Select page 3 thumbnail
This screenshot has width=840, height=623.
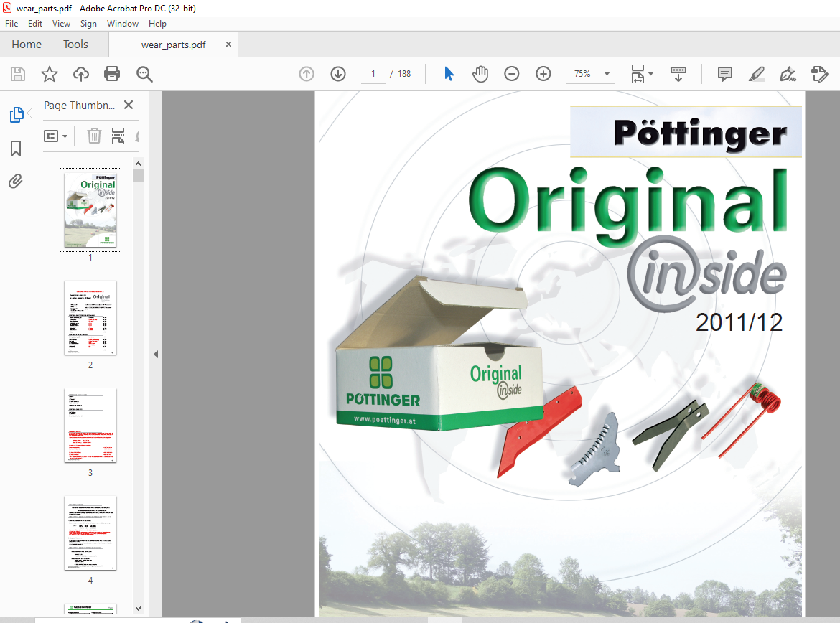tap(90, 426)
